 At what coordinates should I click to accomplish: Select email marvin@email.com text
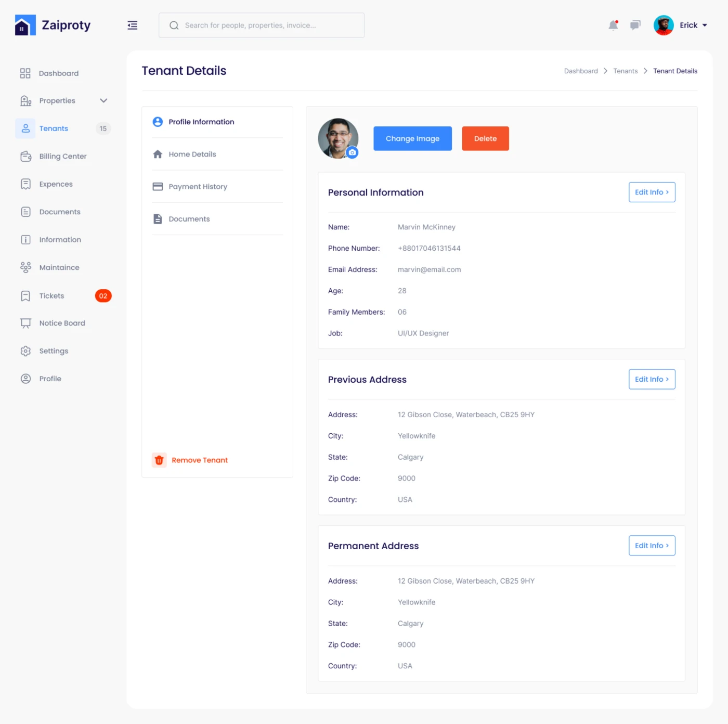pyautogui.click(x=430, y=269)
